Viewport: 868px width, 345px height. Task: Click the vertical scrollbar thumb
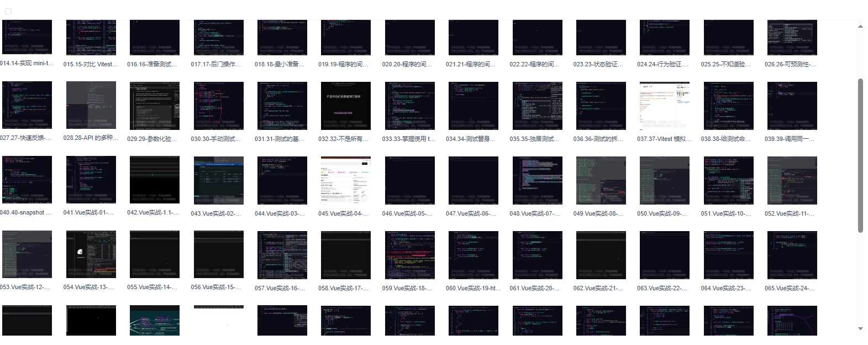pyautogui.click(x=860, y=155)
